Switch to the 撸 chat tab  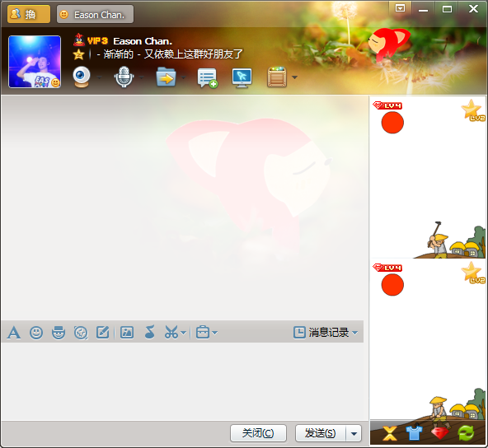[29, 14]
